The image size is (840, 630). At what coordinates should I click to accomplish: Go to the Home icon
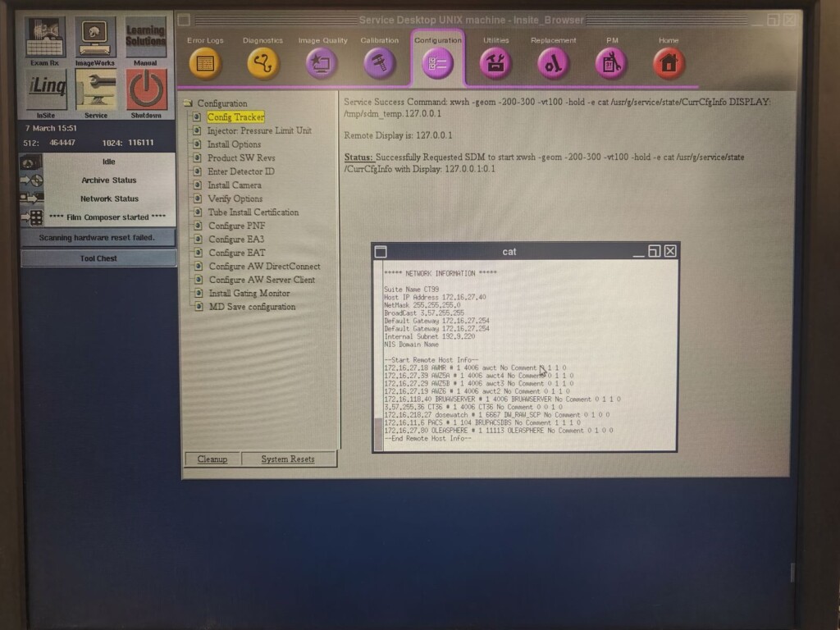pyautogui.click(x=669, y=63)
